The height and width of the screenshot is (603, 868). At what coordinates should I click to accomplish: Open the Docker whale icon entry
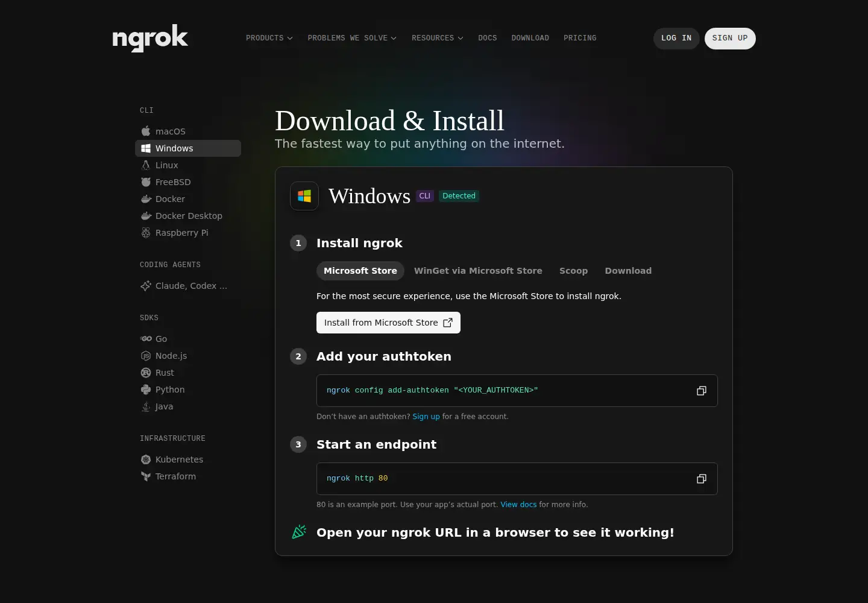[x=146, y=198]
